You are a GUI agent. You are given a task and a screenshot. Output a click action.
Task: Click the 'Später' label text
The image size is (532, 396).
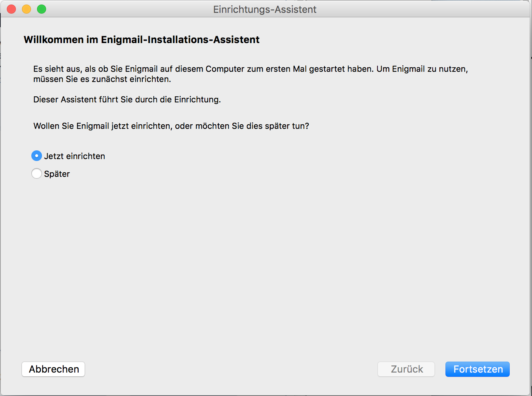(57, 174)
